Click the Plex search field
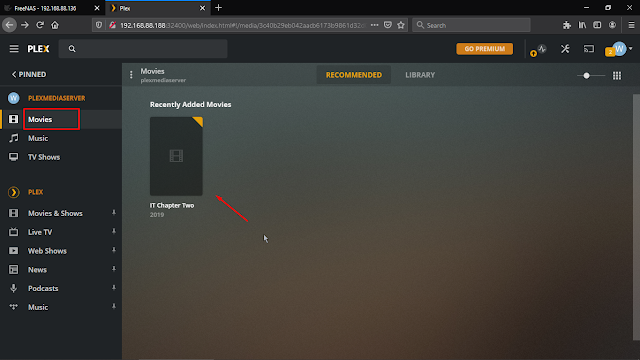This screenshot has width=640, height=360. click(143, 49)
